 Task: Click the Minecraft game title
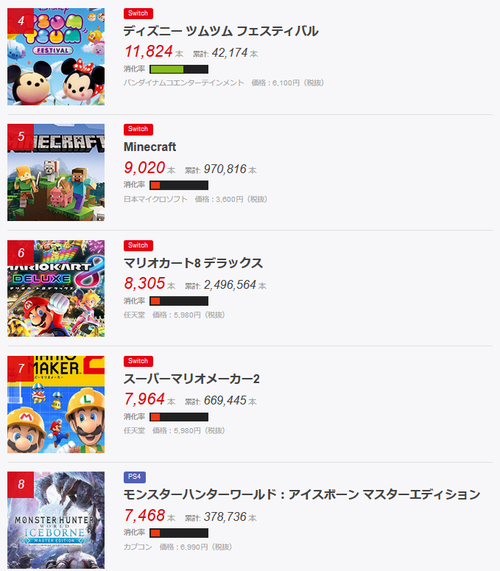pyautogui.click(x=150, y=147)
